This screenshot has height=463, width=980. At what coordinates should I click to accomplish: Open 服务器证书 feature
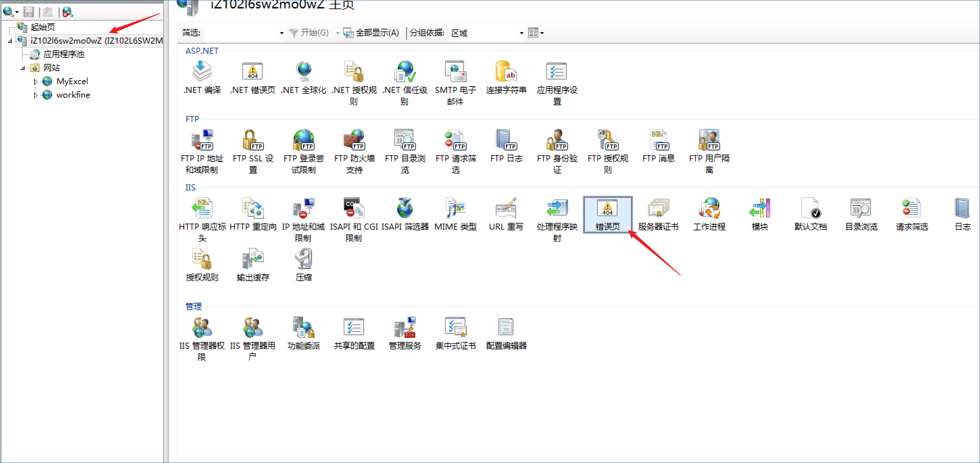[659, 214]
